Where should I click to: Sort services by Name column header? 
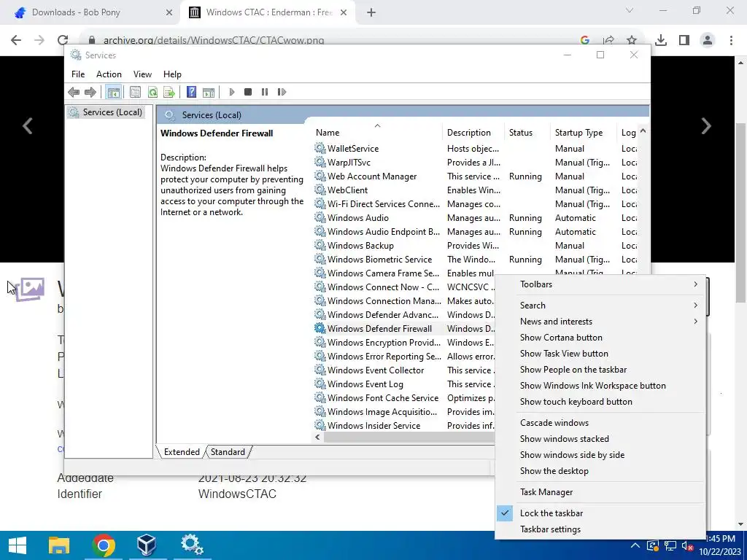click(377, 133)
